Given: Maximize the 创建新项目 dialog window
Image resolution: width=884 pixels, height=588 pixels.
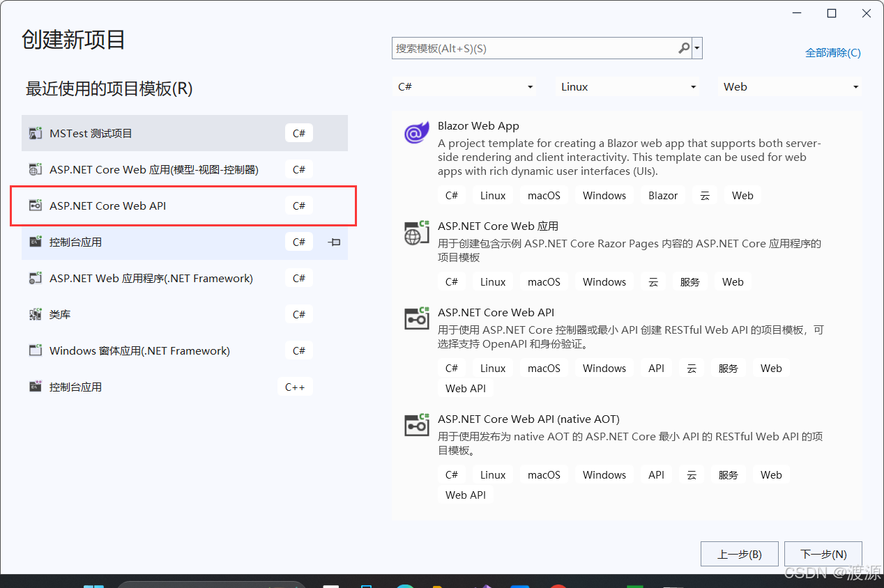Looking at the screenshot, I should [831, 13].
